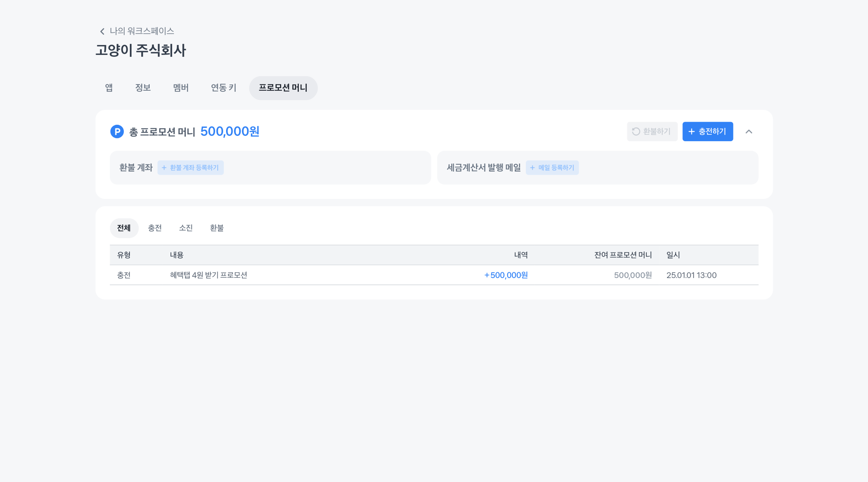This screenshot has height=482, width=868.
Task: Click the +500,000원 amount in the history row
Action: click(506, 275)
